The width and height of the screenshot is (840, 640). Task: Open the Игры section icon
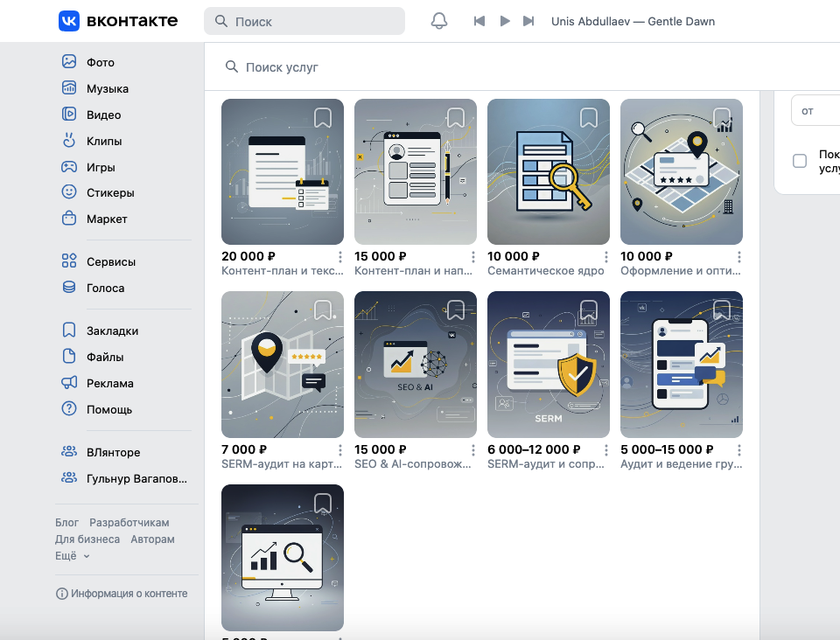click(69, 166)
